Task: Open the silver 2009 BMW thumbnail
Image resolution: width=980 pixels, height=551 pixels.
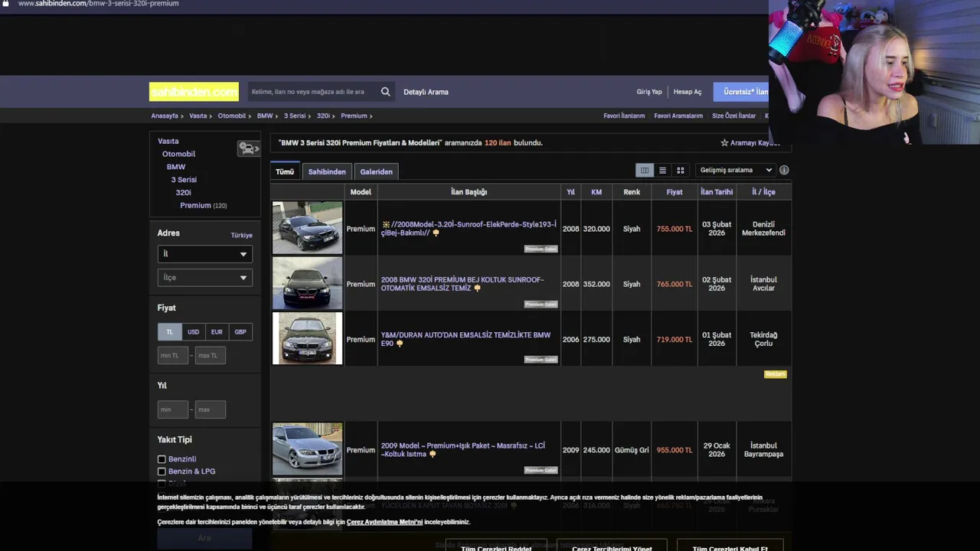Action: [x=307, y=449]
